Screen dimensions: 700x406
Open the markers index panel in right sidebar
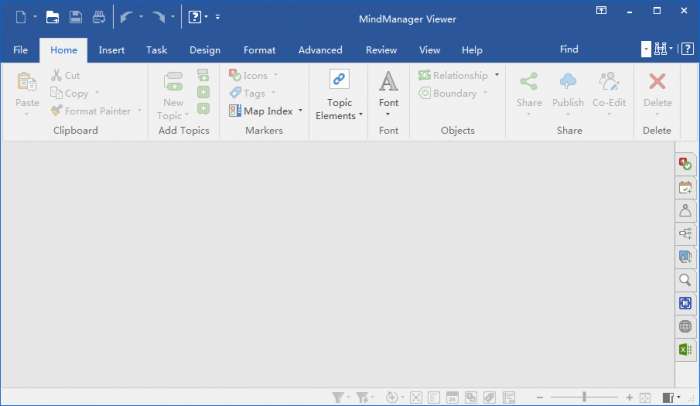[x=685, y=163]
